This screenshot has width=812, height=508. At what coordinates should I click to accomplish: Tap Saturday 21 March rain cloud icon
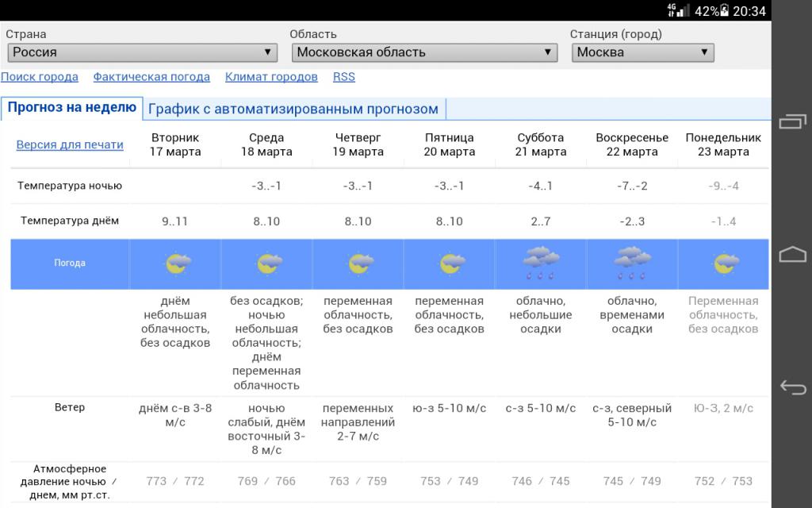[x=541, y=263]
